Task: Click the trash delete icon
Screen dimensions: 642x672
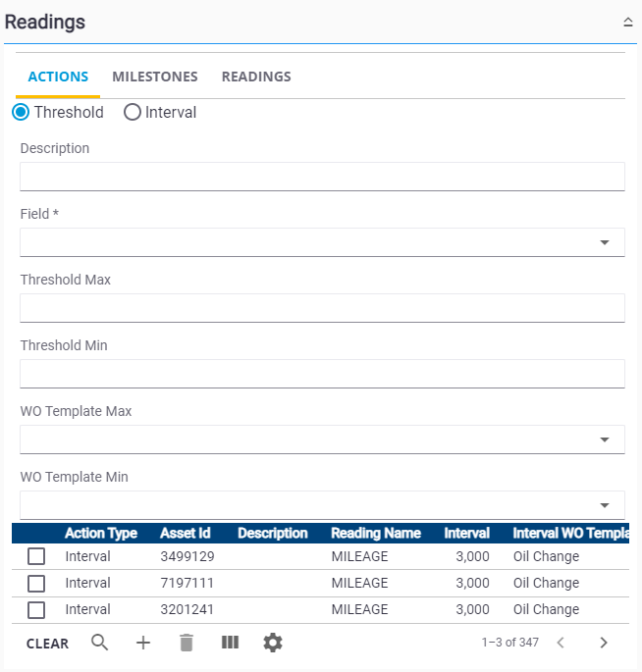Action: [187, 643]
